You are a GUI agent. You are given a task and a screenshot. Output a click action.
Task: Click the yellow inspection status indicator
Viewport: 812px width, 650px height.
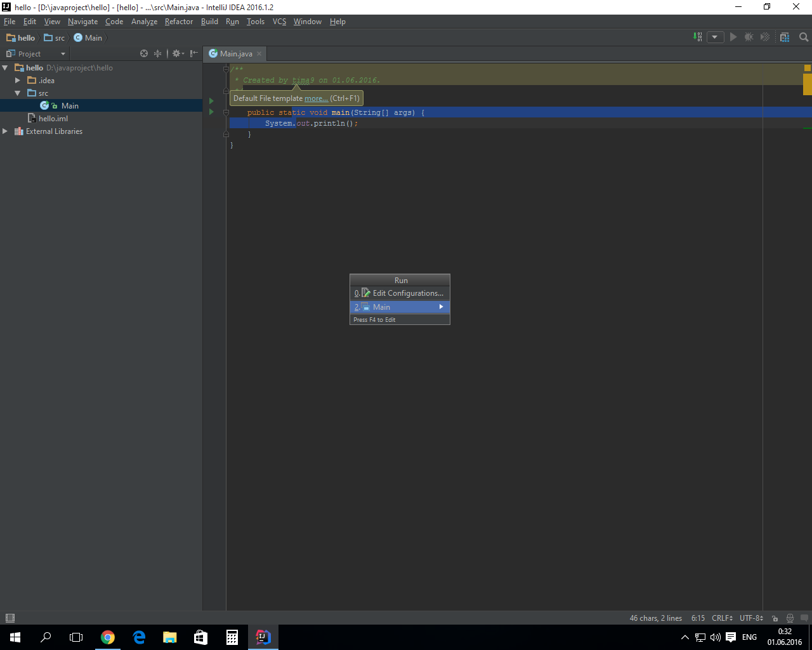808,68
